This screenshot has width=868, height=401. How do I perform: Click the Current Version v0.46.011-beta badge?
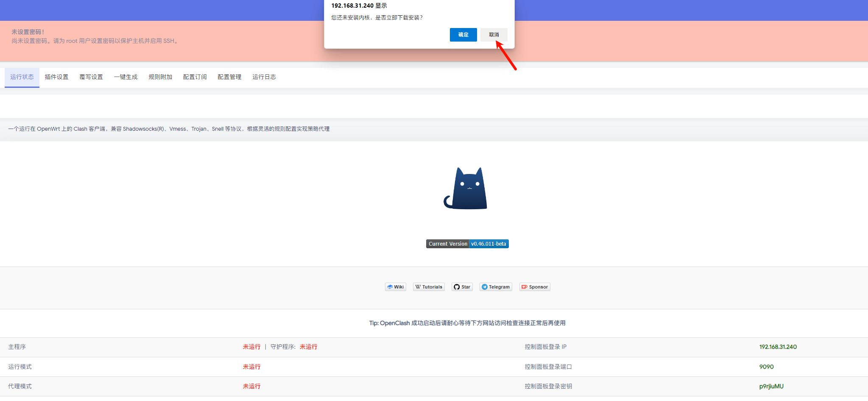pyautogui.click(x=467, y=244)
